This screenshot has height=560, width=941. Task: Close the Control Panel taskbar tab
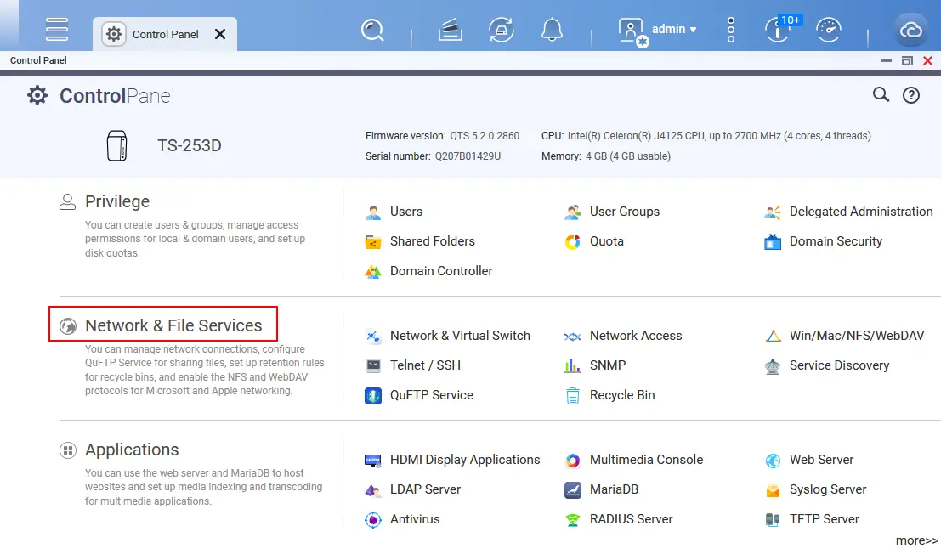click(x=220, y=34)
